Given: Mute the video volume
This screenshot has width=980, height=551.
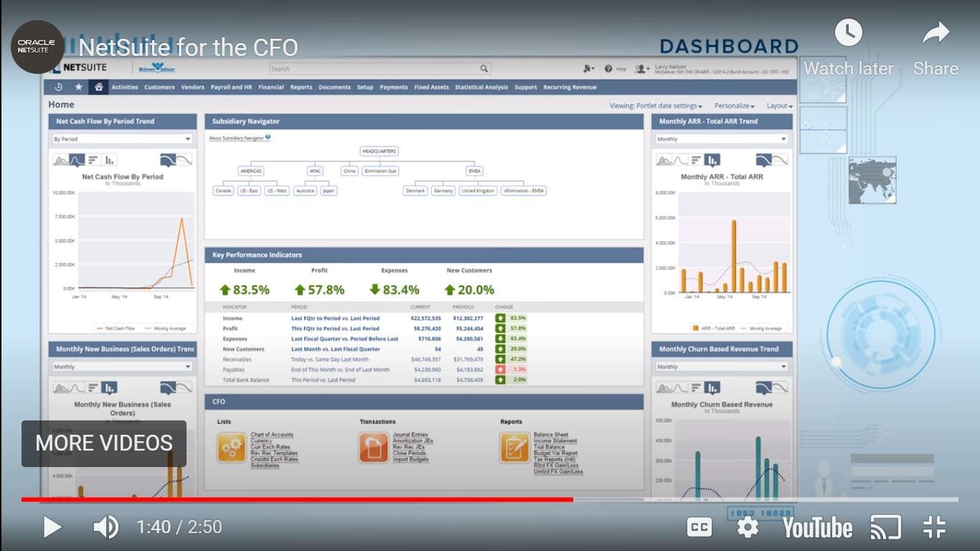Looking at the screenshot, I should [x=106, y=527].
